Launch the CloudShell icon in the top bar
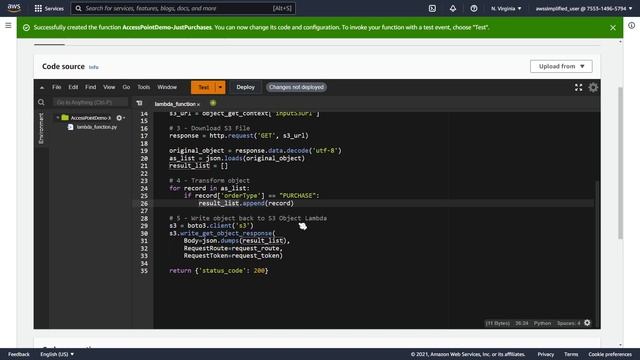 [432, 8]
